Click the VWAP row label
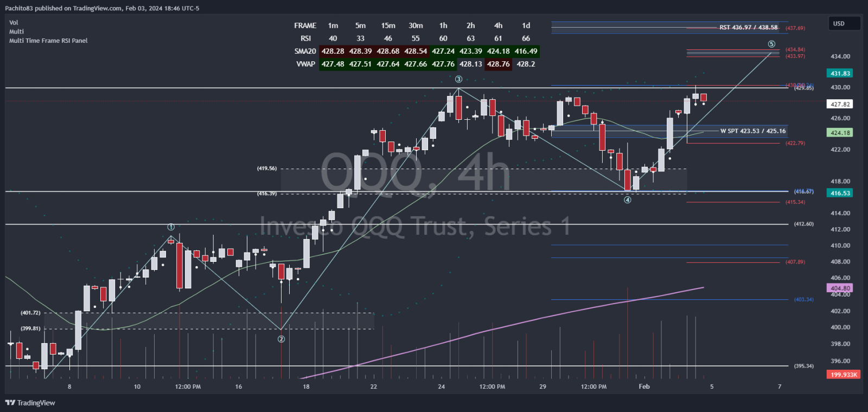Screen dimensions: 868x412 tap(306, 64)
